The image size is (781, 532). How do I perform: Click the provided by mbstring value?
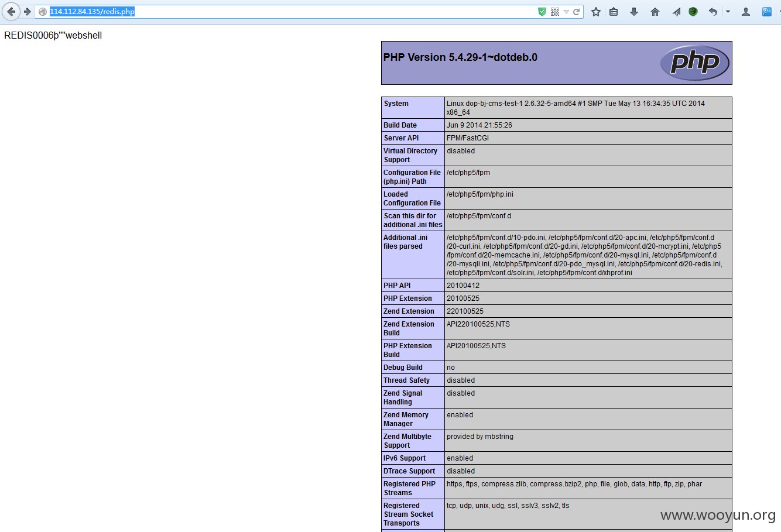click(x=479, y=437)
